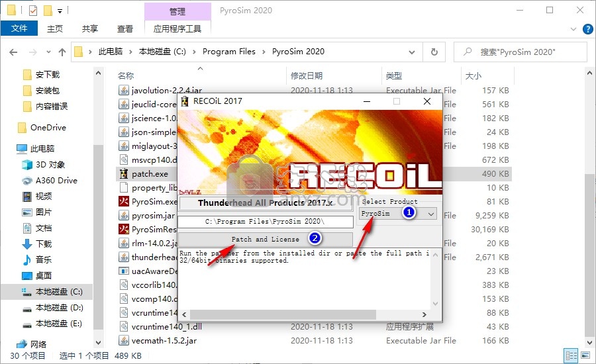The image size is (596, 364).
Task: Click the RECOiL horizontal scrollbar thumb
Action: [283, 314]
